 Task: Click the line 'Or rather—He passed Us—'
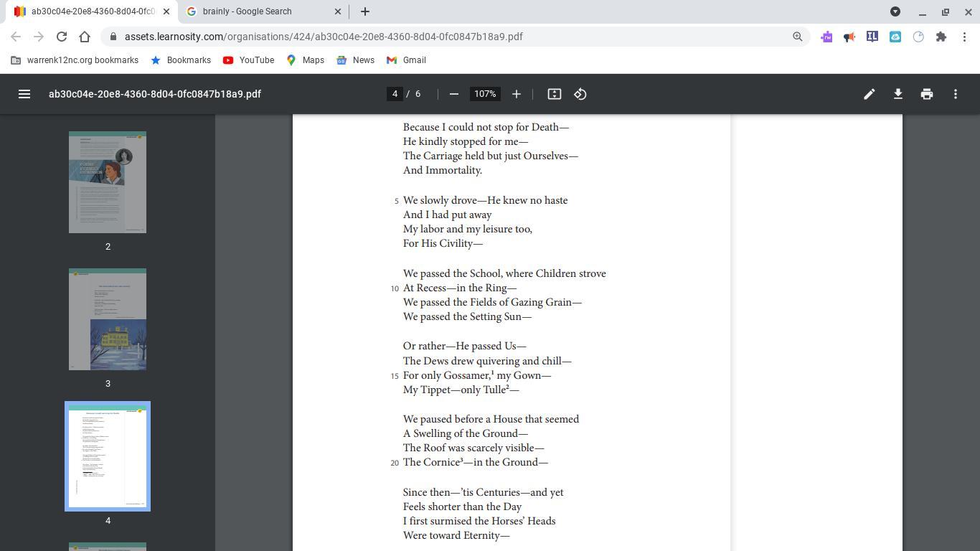click(464, 346)
